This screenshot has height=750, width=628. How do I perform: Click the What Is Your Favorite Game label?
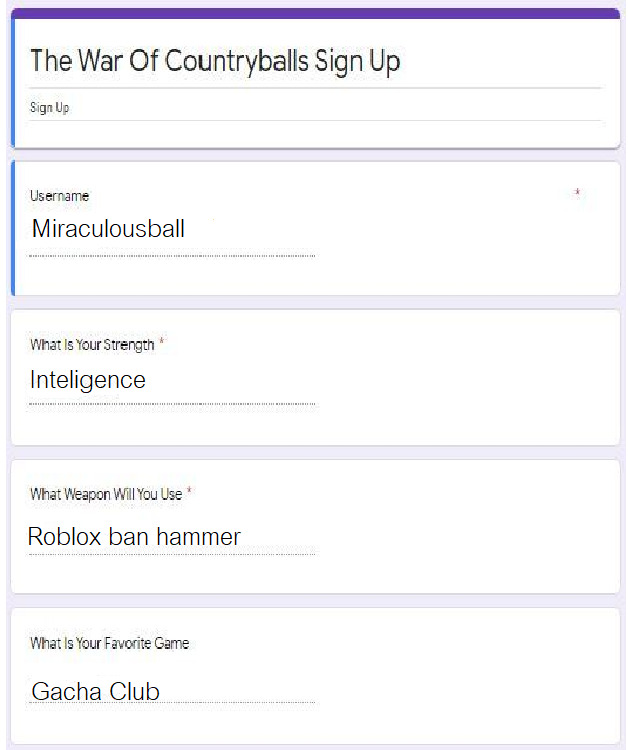point(110,643)
